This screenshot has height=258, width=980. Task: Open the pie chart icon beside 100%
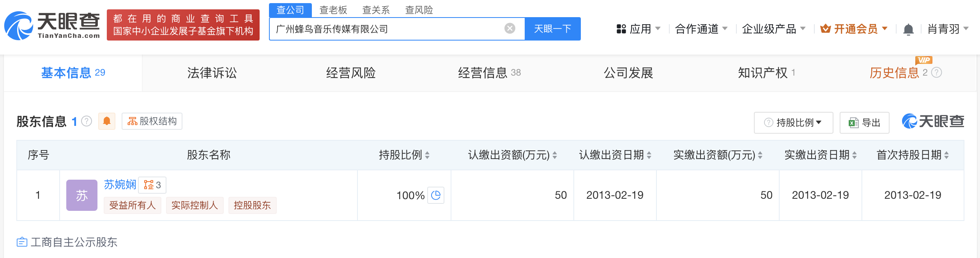(x=436, y=195)
